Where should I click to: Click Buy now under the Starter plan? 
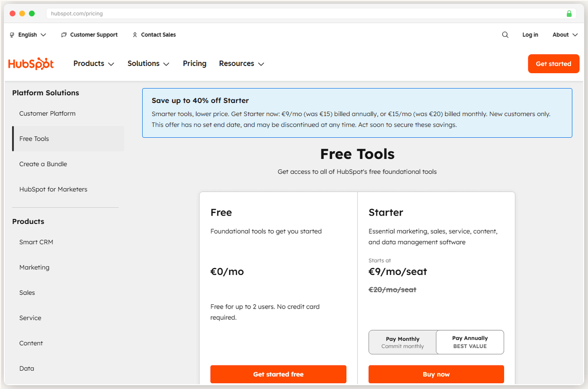coord(436,374)
